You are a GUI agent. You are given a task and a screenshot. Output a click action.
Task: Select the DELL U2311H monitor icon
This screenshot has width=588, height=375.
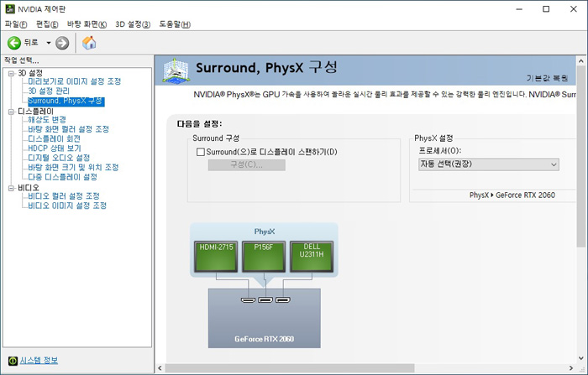(311, 256)
